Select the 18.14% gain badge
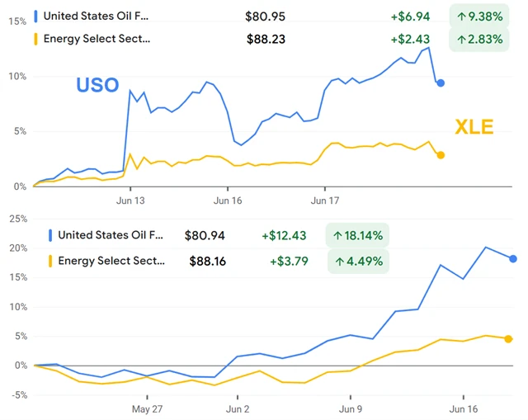The image size is (528, 420). click(x=357, y=236)
